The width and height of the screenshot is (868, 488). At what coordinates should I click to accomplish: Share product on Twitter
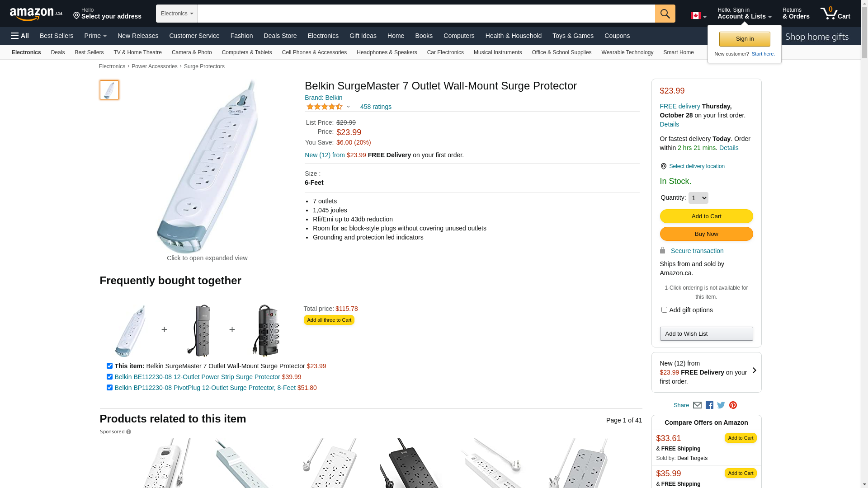click(x=721, y=405)
